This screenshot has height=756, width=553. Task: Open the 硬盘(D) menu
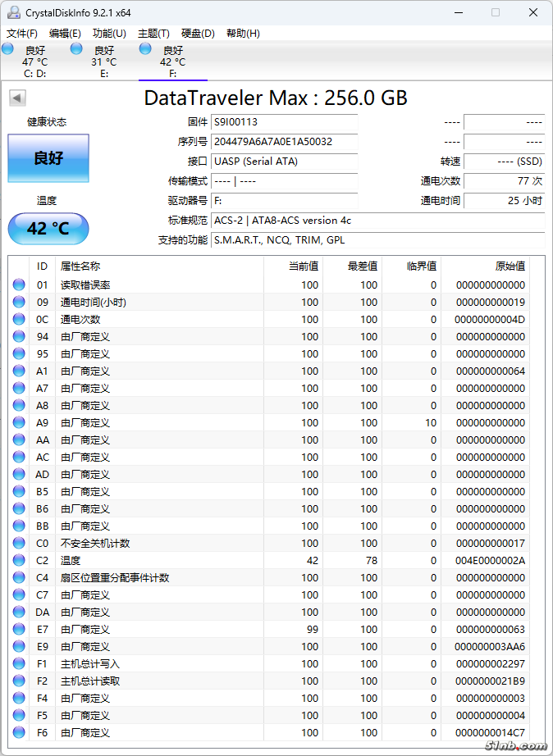pyautogui.click(x=198, y=34)
